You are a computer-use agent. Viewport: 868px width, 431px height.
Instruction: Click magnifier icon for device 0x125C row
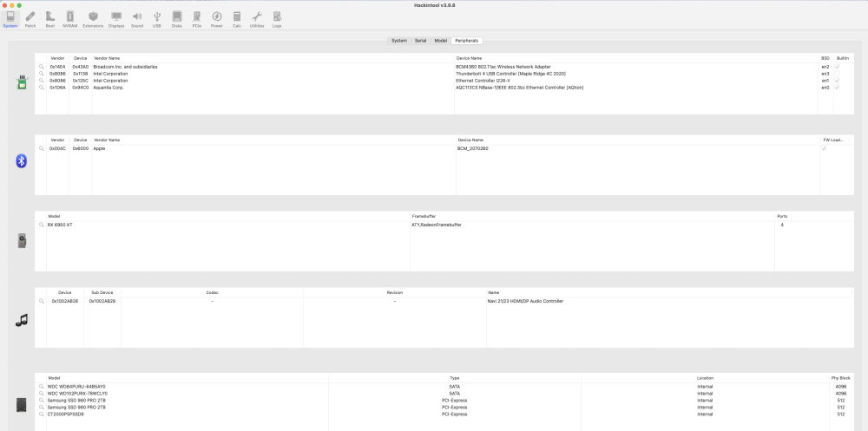click(41, 81)
